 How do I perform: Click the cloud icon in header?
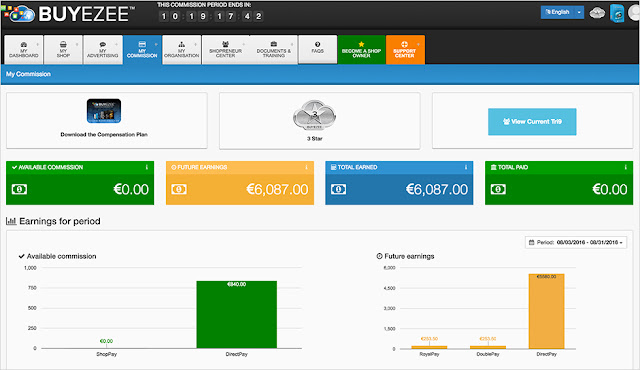(597, 13)
